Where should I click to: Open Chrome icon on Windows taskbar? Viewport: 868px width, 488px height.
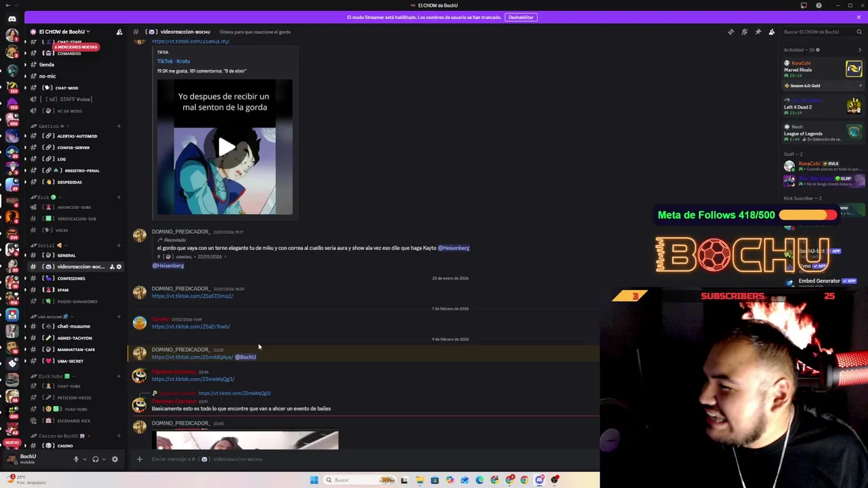[524, 480]
